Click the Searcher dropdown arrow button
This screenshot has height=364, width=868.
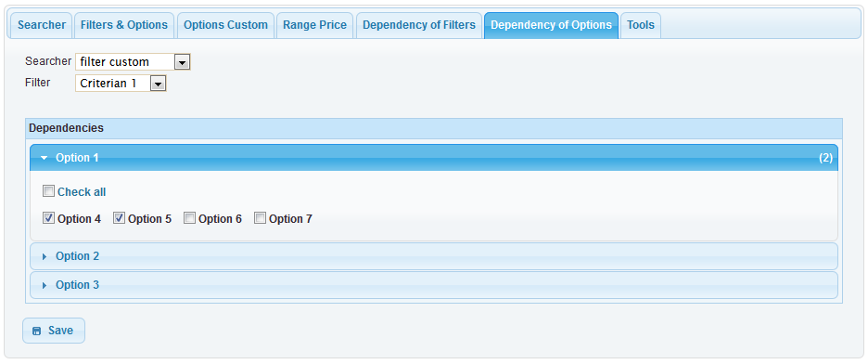point(182,62)
